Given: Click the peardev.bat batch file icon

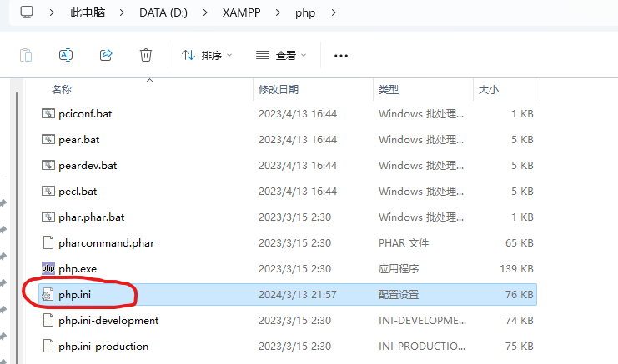Looking at the screenshot, I should [48, 165].
